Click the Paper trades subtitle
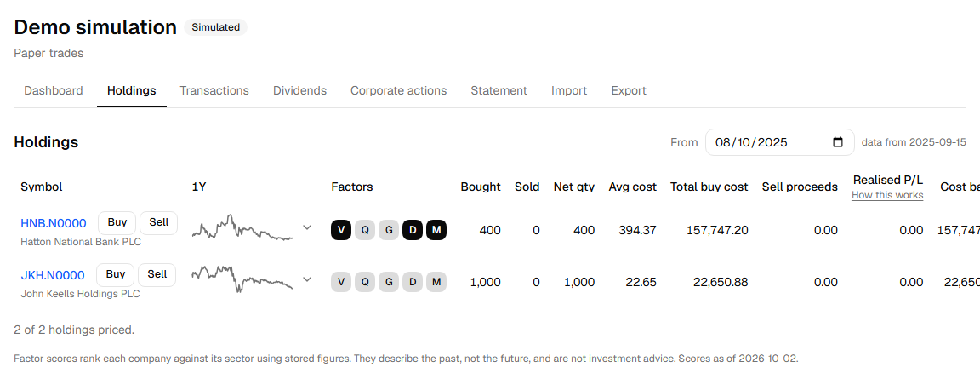980x379 pixels. click(x=48, y=53)
